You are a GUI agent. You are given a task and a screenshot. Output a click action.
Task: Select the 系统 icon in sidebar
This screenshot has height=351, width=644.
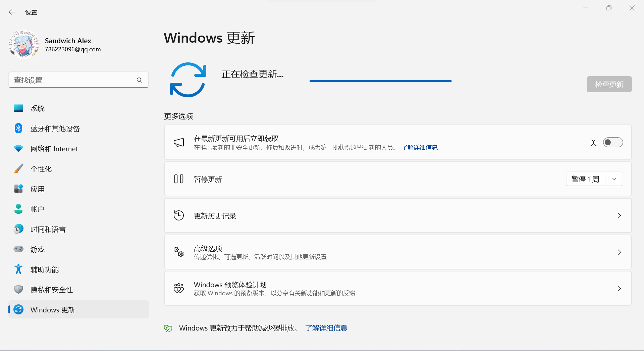(x=18, y=108)
